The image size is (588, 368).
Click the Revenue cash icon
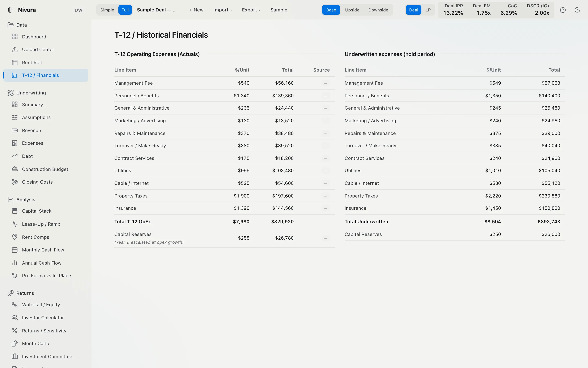pyautogui.click(x=14, y=130)
